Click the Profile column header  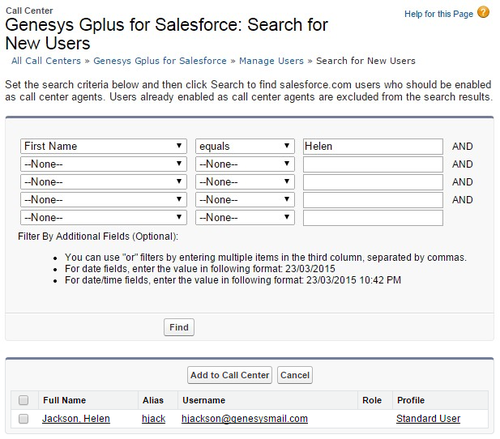pyautogui.click(x=411, y=400)
